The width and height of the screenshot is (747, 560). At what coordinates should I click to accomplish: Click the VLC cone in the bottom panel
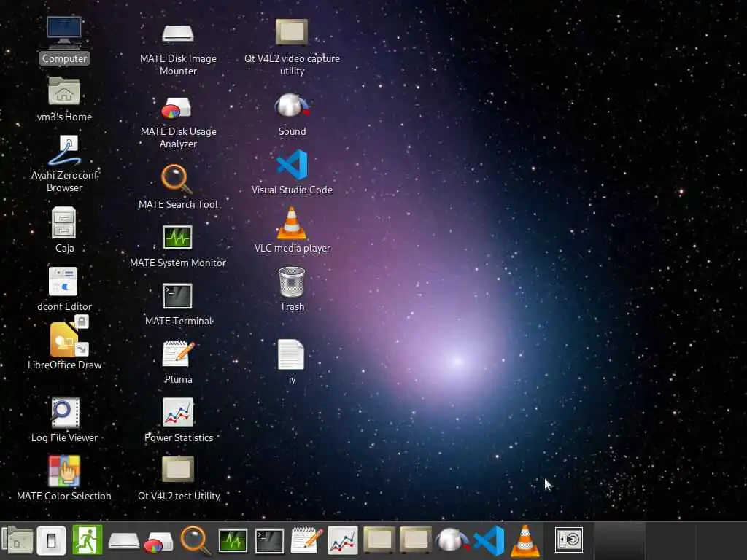(x=525, y=540)
